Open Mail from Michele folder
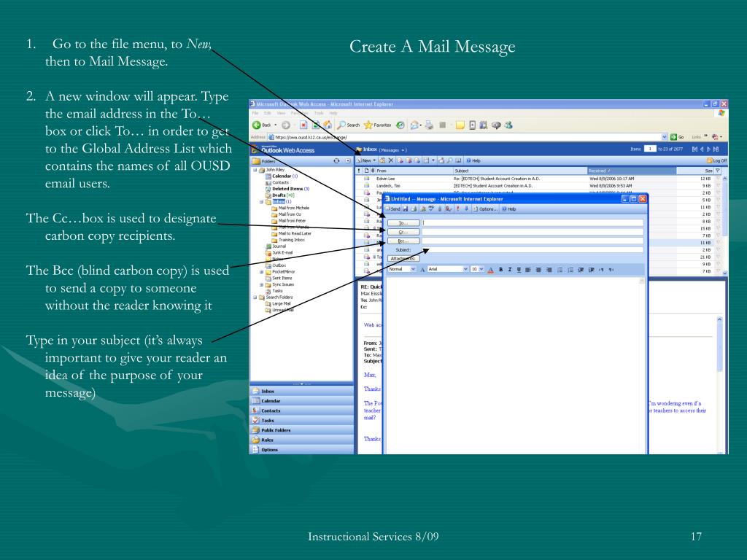The width and height of the screenshot is (747, 560). coord(290,208)
